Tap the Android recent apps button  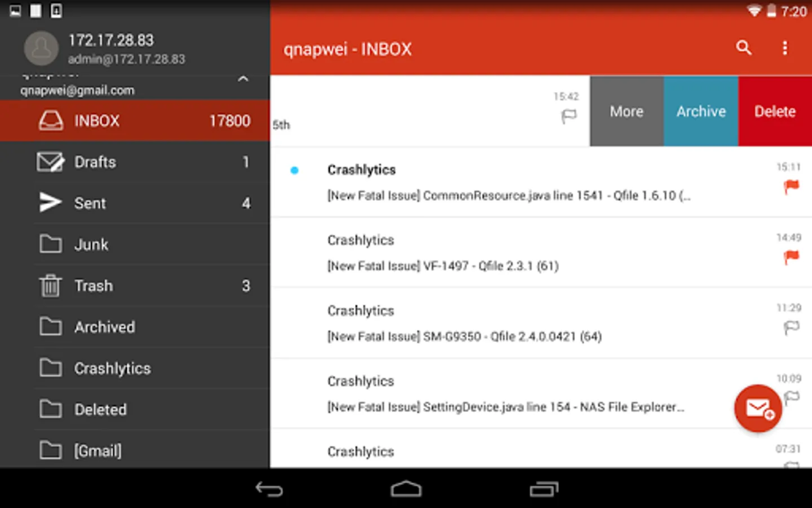click(544, 489)
